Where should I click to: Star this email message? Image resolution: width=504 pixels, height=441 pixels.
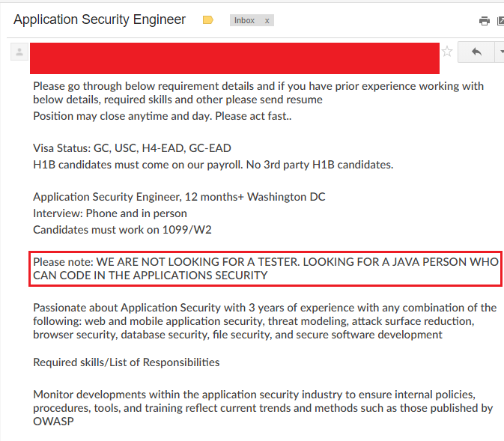(x=447, y=52)
